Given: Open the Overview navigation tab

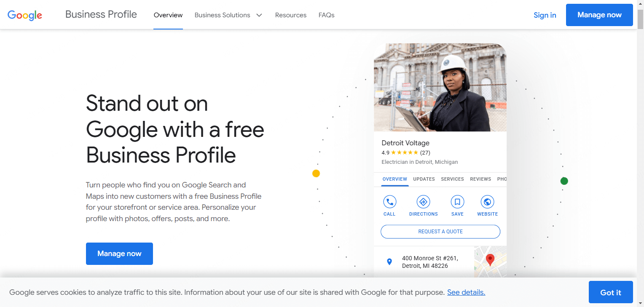Looking at the screenshot, I should 168,15.
